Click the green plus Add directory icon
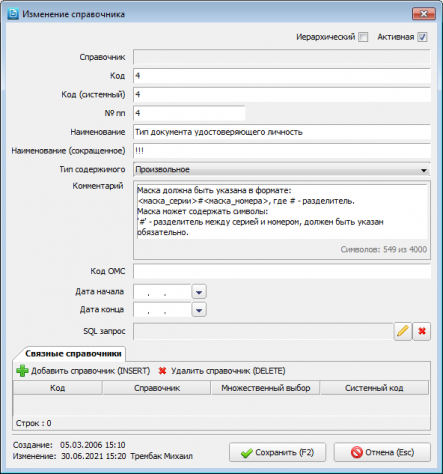The image size is (443, 474). 22,371
